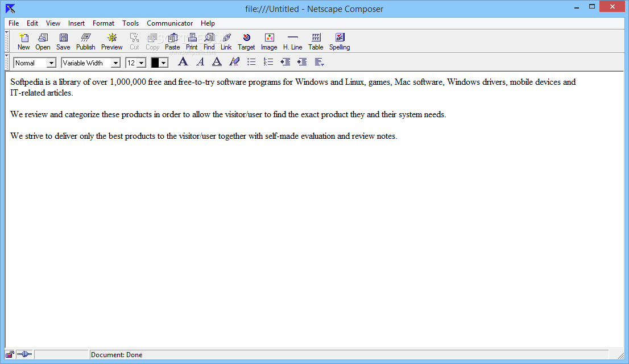This screenshot has height=364, width=629.
Task: Preview the page in the browser
Action: coord(111,40)
